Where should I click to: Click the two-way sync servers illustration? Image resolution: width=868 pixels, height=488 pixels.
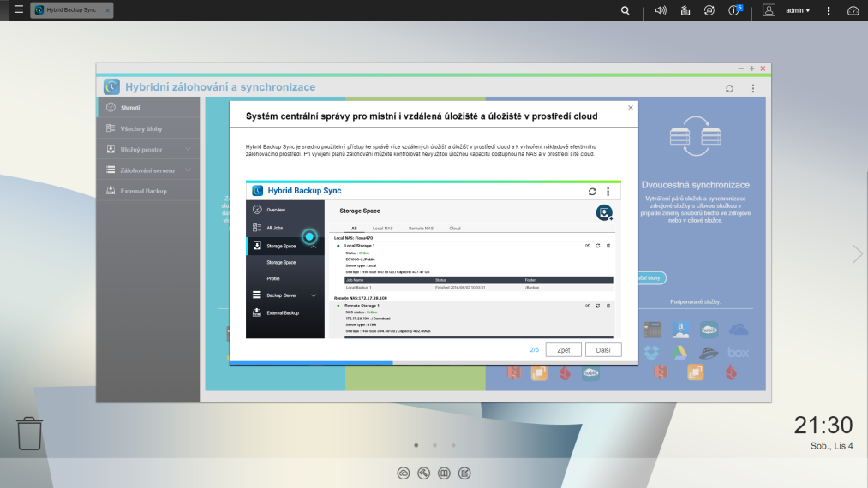pyautogui.click(x=695, y=136)
